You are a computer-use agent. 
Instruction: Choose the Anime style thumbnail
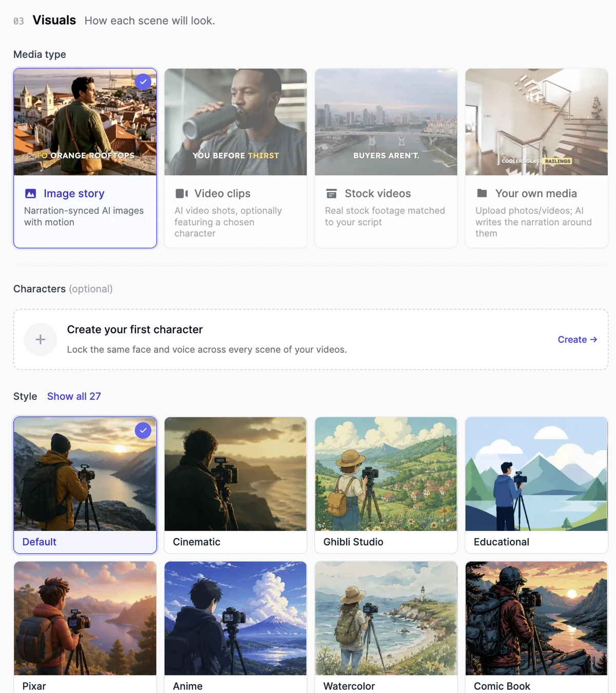(x=236, y=618)
